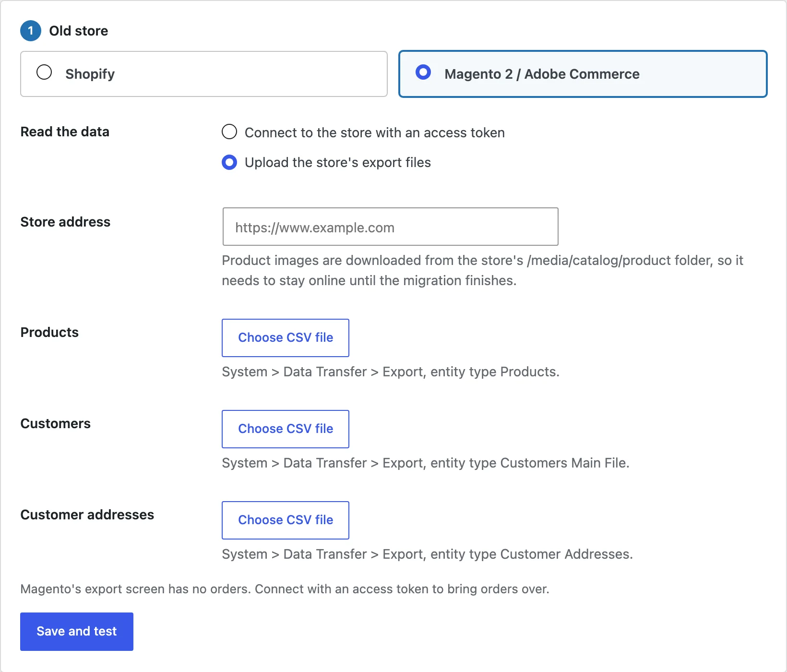Image resolution: width=787 pixels, height=672 pixels.
Task: Click the "Old store" heading text
Action: click(78, 31)
